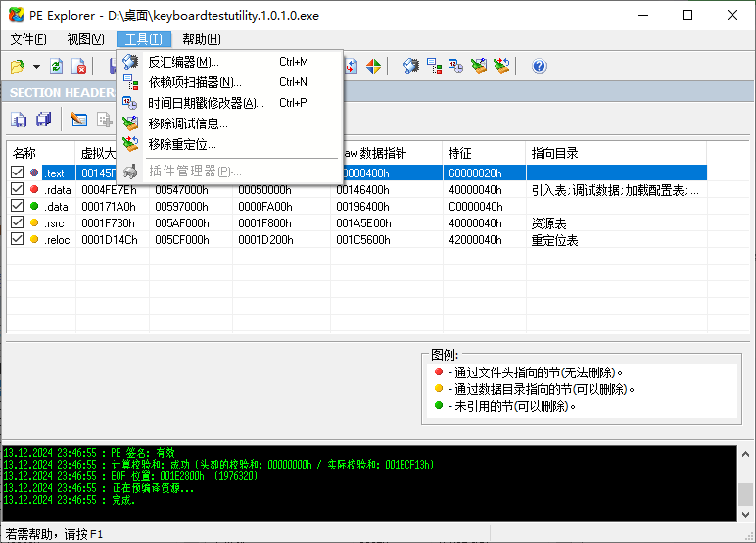Screen dimensions: 756x543
Task: Uncheck the .rdata section checkbox
Action: (x=17, y=190)
